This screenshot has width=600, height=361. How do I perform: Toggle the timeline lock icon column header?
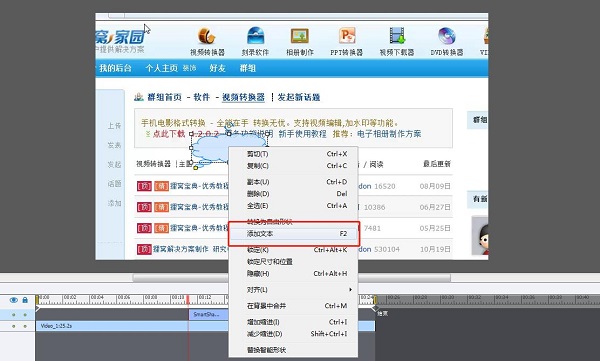(x=25, y=300)
